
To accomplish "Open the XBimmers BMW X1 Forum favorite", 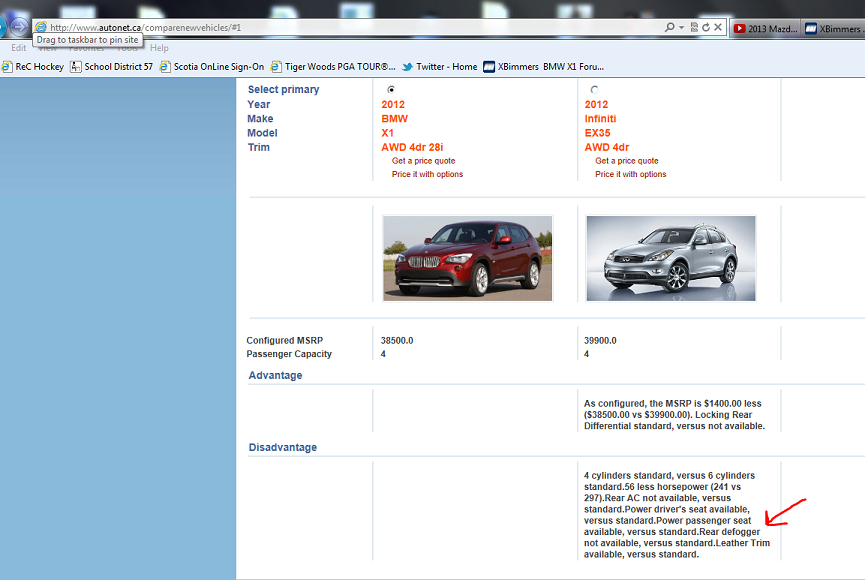I will coord(544,67).
